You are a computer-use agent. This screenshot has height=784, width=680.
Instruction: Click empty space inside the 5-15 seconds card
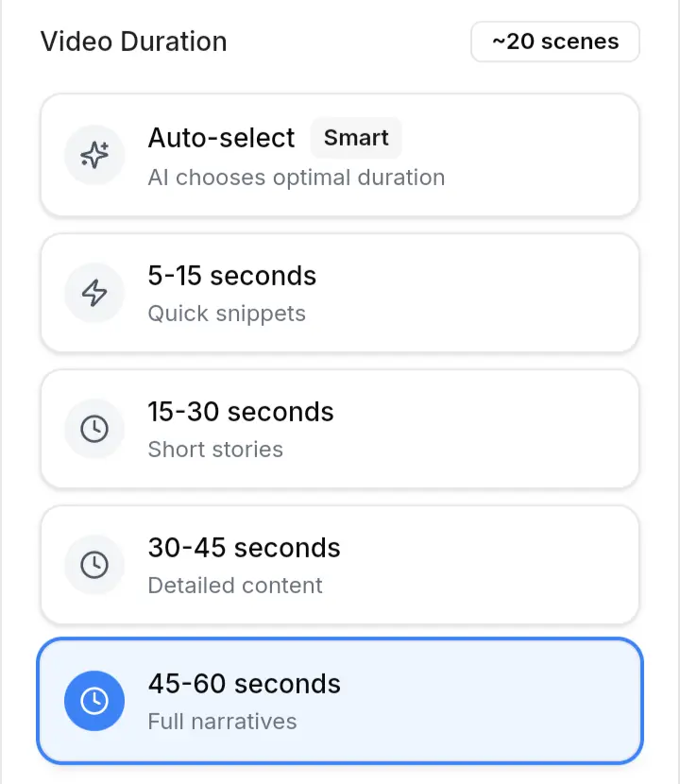[x=475, y=293]
